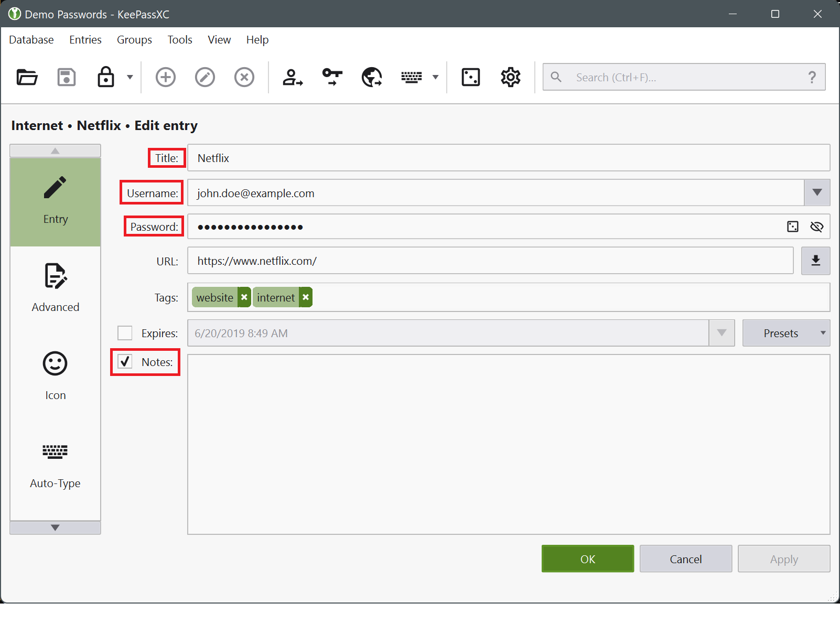Image resolution: width=840 pixels, height=624 pixels.
Task: Click the Cancel button
Action: [x=686, y=559]
